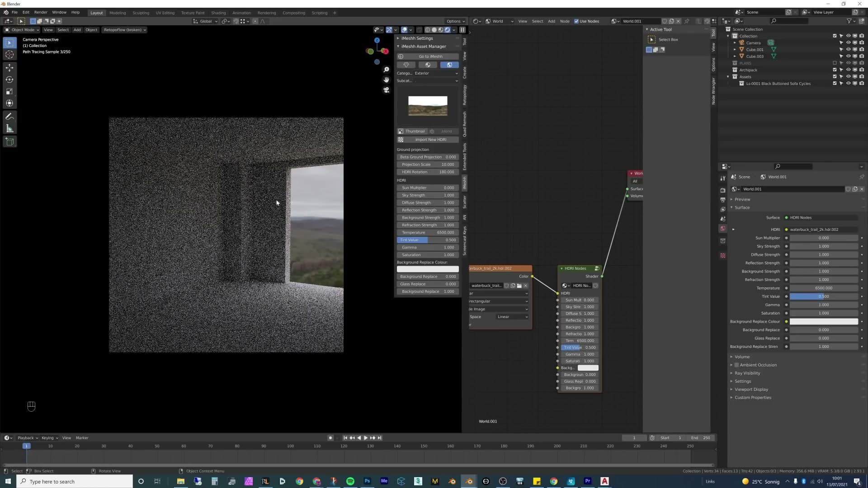Switch to the Modeling workspace tab
Screen dimensions: 868x488
[x=118, y=13]
